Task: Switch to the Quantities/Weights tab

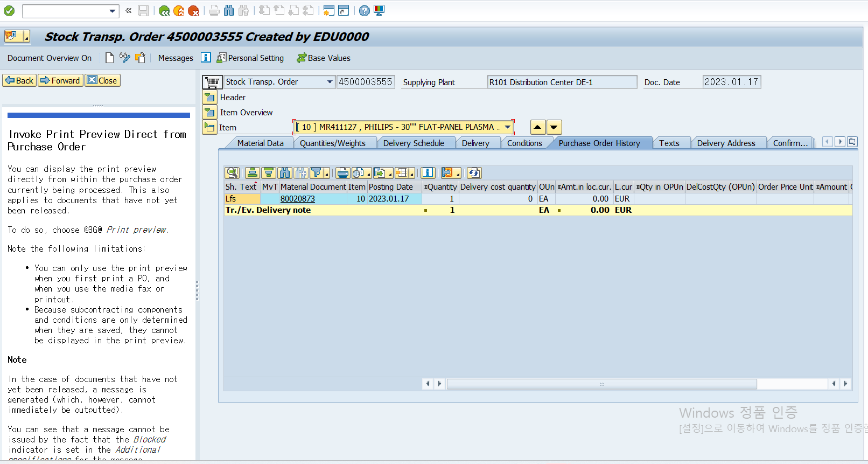Action: [x=333, y=143]
